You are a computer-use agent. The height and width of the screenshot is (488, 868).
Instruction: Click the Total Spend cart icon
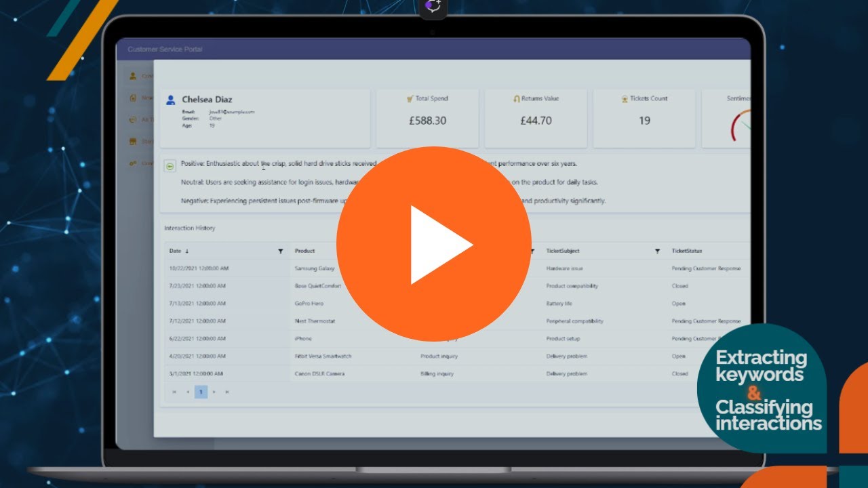pos(410,99)
